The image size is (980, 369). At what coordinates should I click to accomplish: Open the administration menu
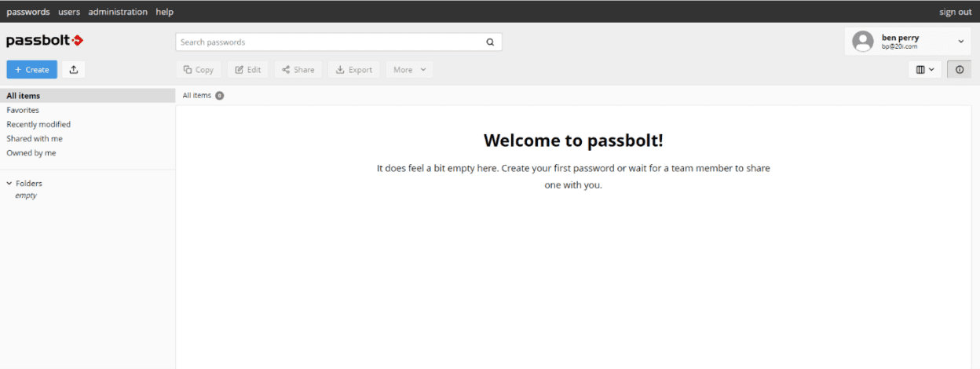(118, 12)
